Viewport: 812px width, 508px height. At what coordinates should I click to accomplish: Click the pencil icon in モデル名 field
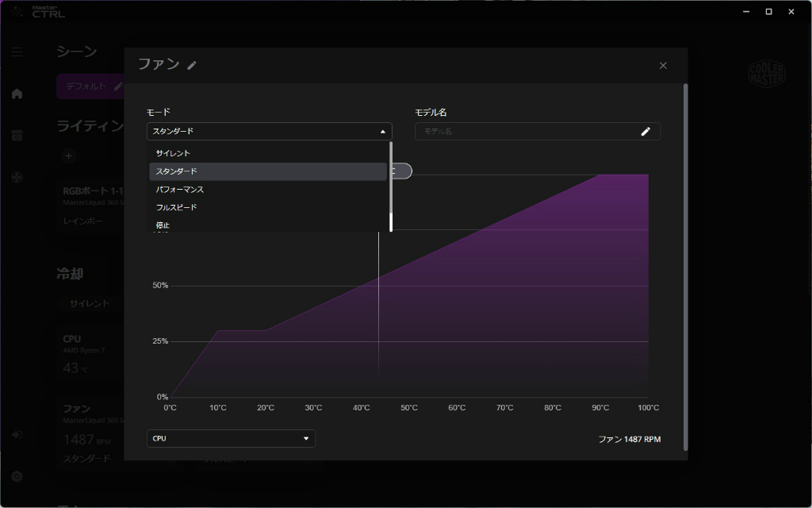(x=645, y=132)
